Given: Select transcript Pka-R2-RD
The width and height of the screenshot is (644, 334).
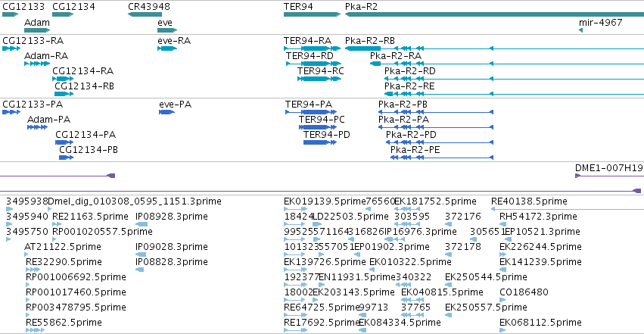Looking at the screenshot, I should pyautogui.click(x=410, y=71).
